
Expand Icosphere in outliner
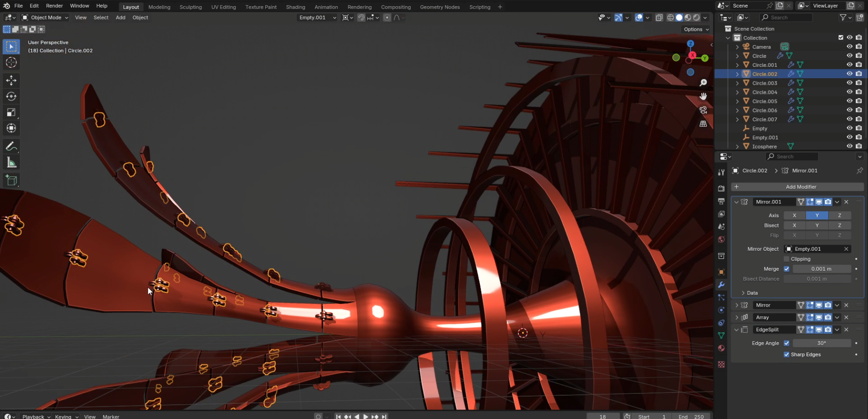pyautogui.click(x=737, y=146)
